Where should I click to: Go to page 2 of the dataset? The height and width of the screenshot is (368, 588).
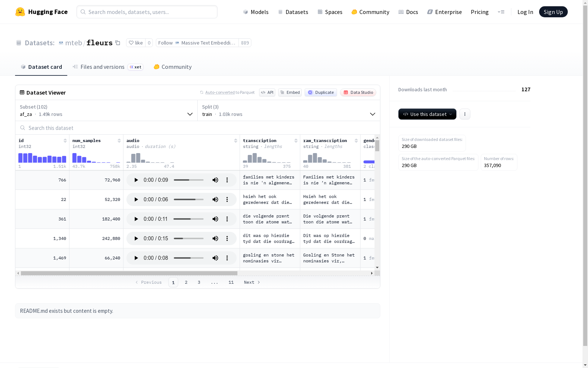(x=186, y=282)
